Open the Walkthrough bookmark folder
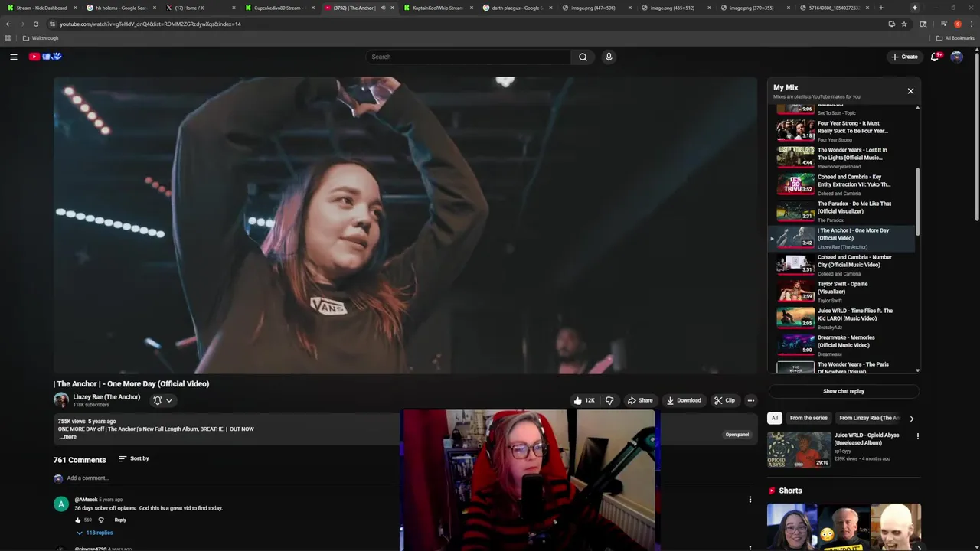Screen dimensions: 980x551 41,38
